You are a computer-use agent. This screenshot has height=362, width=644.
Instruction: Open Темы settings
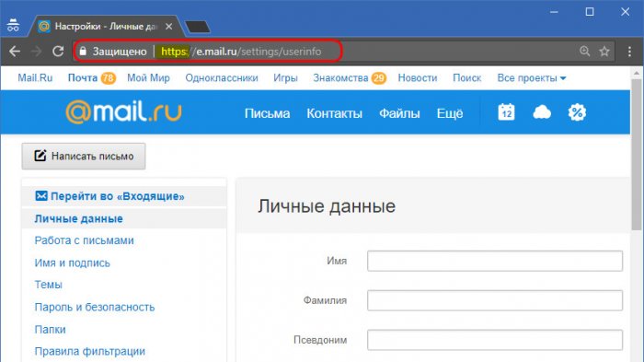49,285
